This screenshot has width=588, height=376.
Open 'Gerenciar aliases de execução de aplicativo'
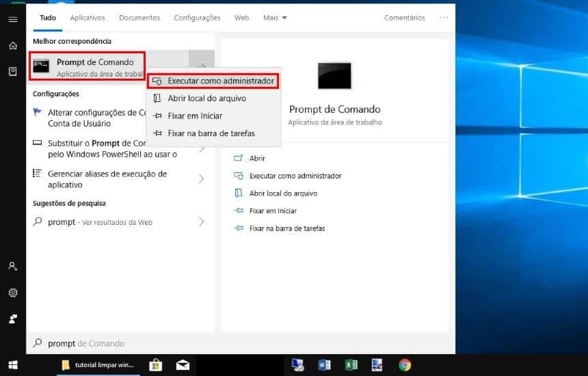[x=109, y=179]
